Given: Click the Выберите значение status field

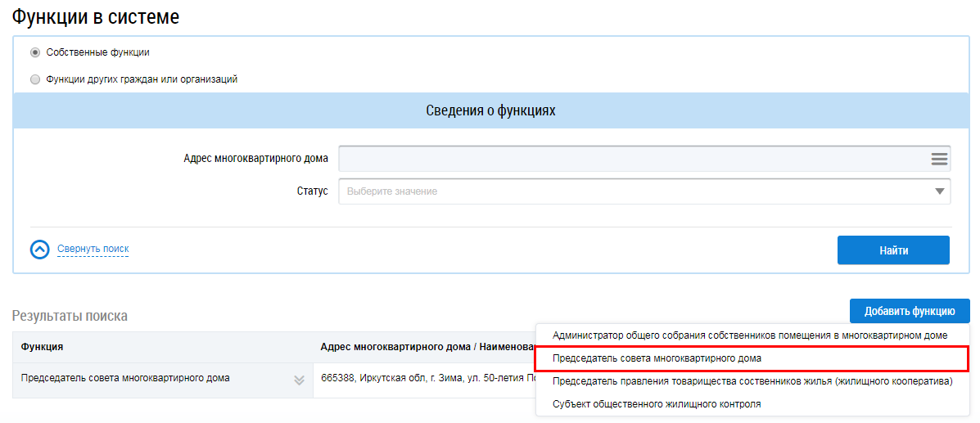Looking at the screenshot, I should [x=630, y=191].
